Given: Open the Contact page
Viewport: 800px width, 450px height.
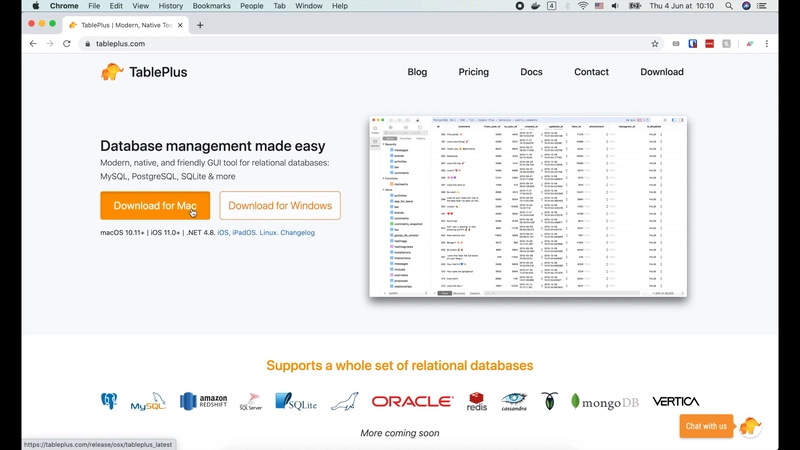Looking at the screenshot, I should pos(591,72).
